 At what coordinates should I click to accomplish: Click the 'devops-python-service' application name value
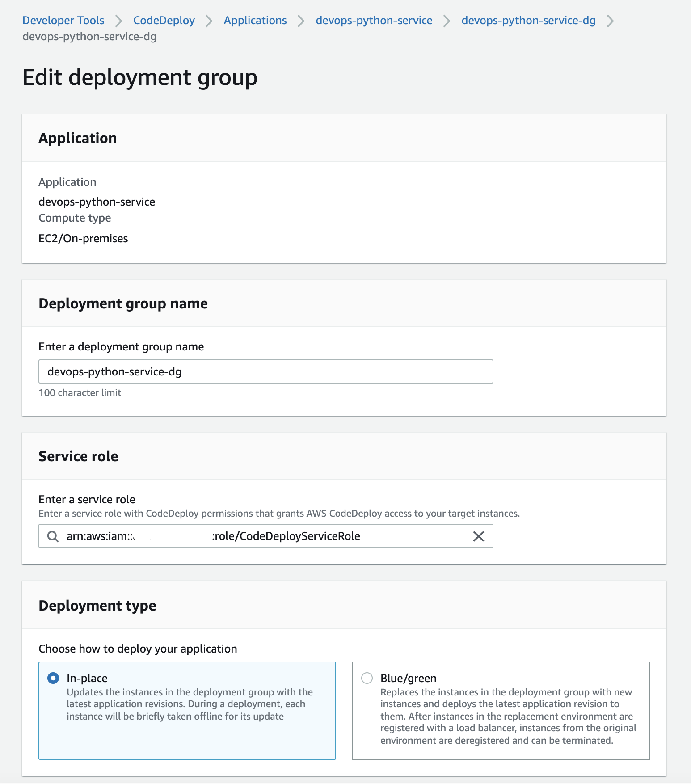click(97, 202)
